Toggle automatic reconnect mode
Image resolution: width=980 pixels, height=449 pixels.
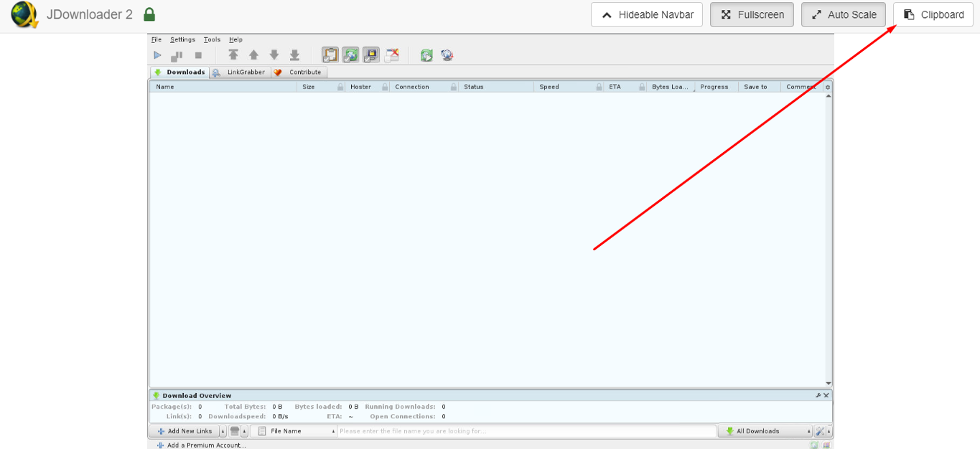350,55
